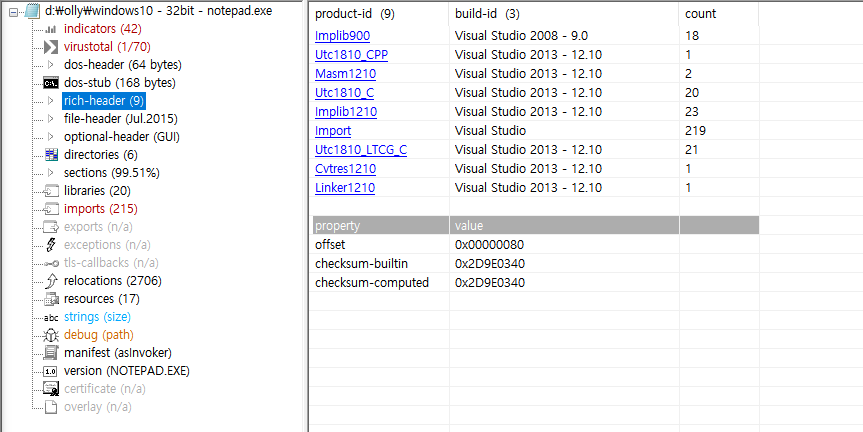This screenshot has width=863, height=432.
Task: Open relocations (2706) tree item
Action: [x=113, y=281]
